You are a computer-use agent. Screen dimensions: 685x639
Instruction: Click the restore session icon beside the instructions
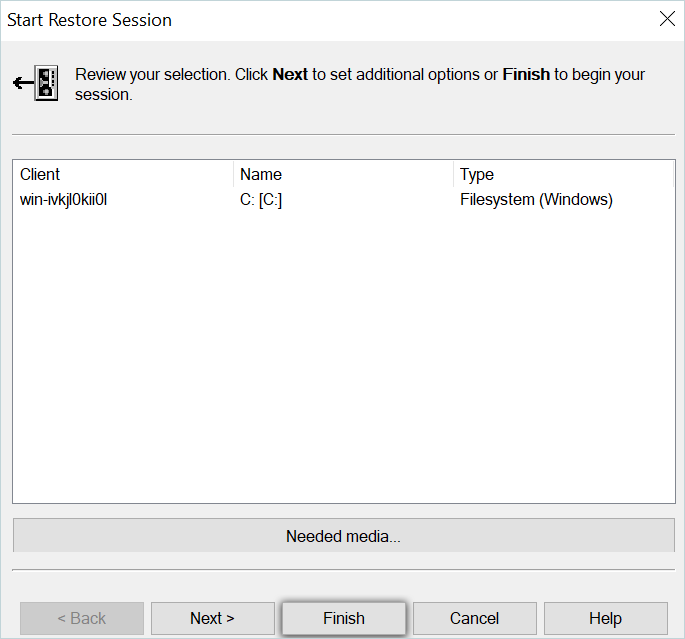click(37, 83)
